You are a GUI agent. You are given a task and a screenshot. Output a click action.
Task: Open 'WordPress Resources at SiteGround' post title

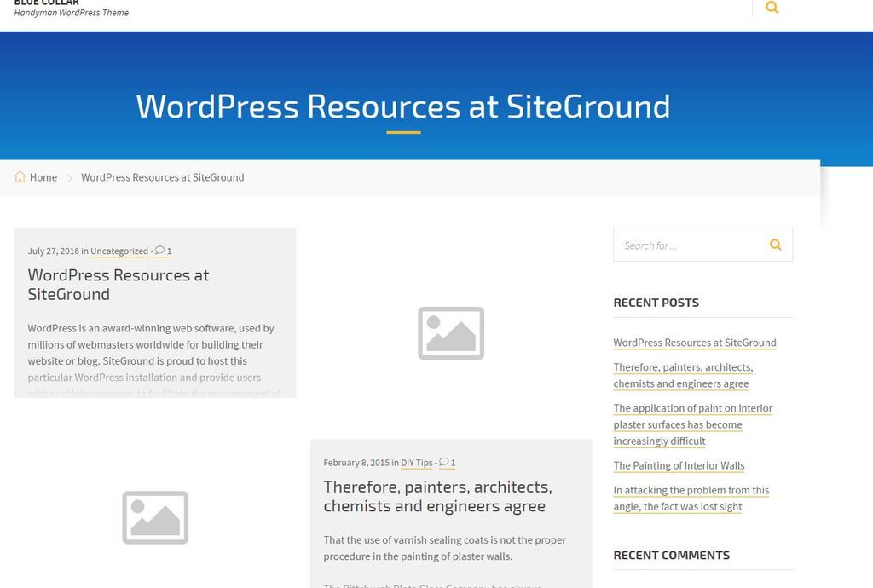[118, 285]
